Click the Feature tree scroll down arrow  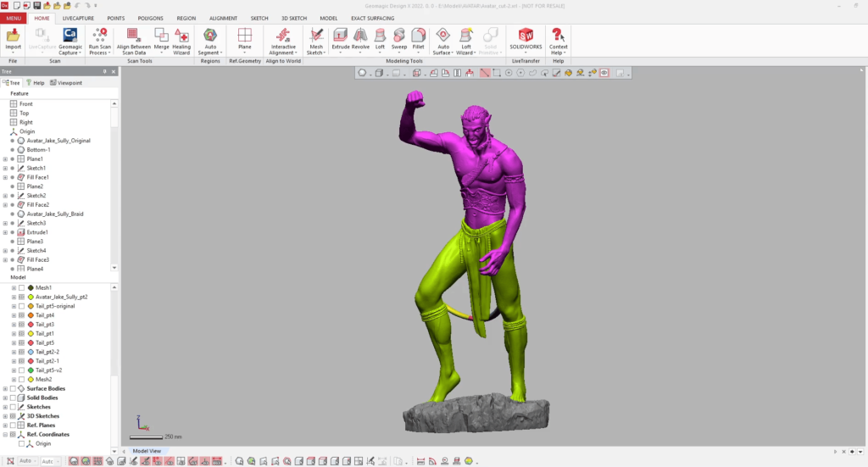pyautogui.click(x=114, y=268)
